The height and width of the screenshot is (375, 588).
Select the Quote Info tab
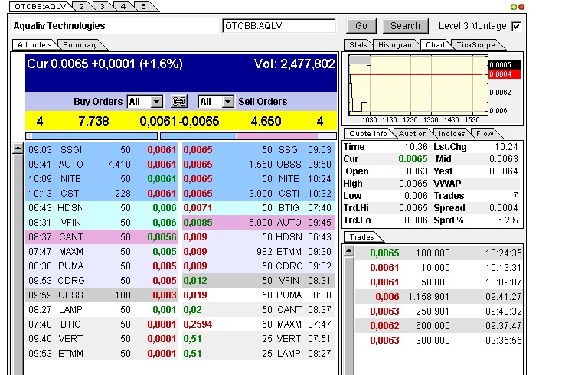click(x=367, y=133)
